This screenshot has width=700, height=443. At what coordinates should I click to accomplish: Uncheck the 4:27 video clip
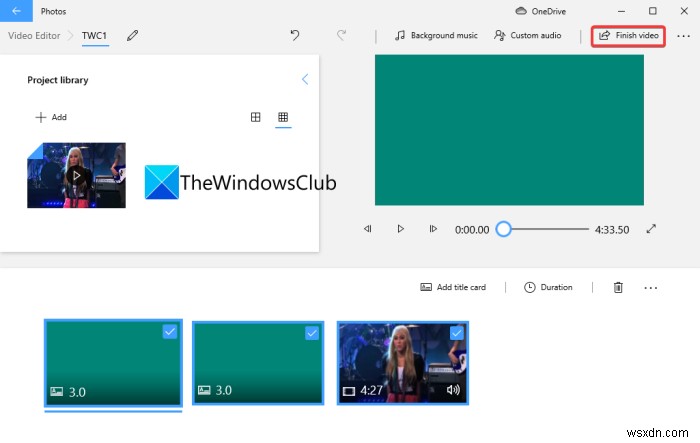[456, 333]
